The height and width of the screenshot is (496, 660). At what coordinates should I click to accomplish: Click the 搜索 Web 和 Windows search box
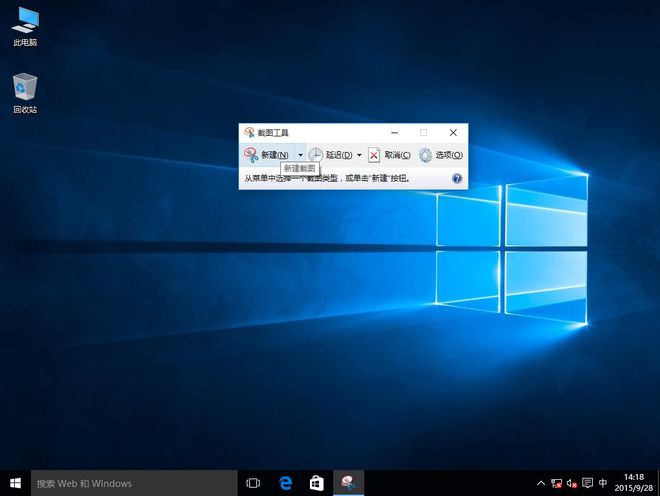pyautogui.click(x=134, y=483)
